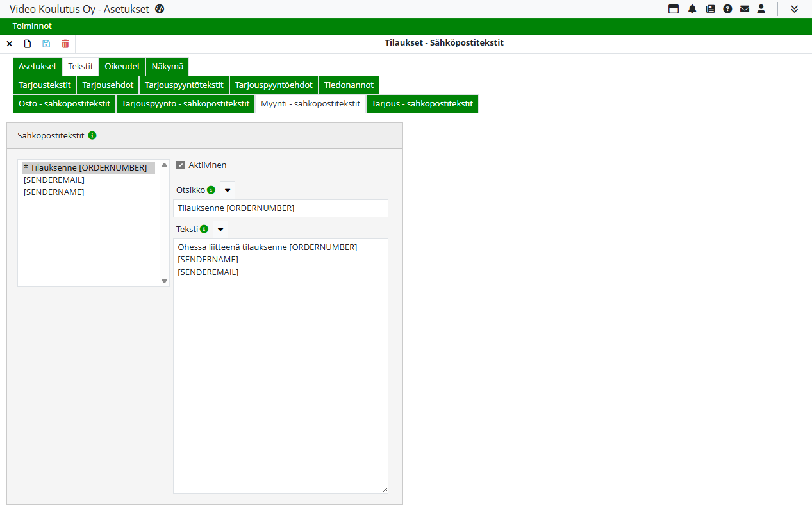
Task: Open the Tarjous - sähköpostitekstit tab
Action: pyautogui.click(x=422, y=104)
